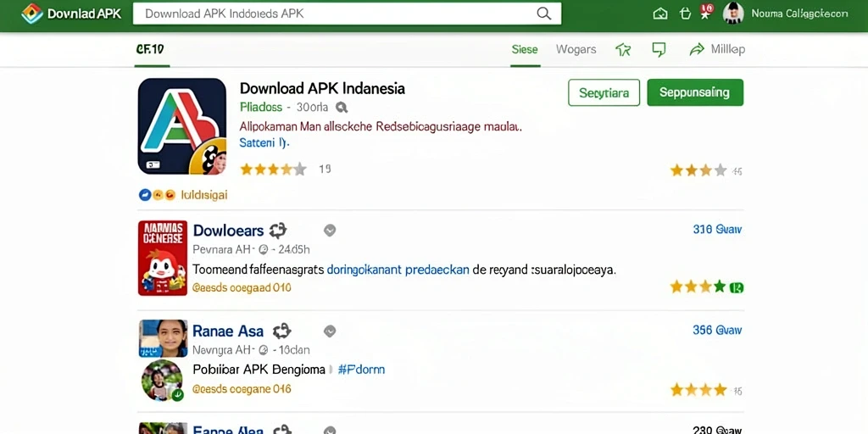The width and height of the screenshot is (868, 434).
Task: Click the Download APK Indanesia title
Action: [x=322, y=88]
